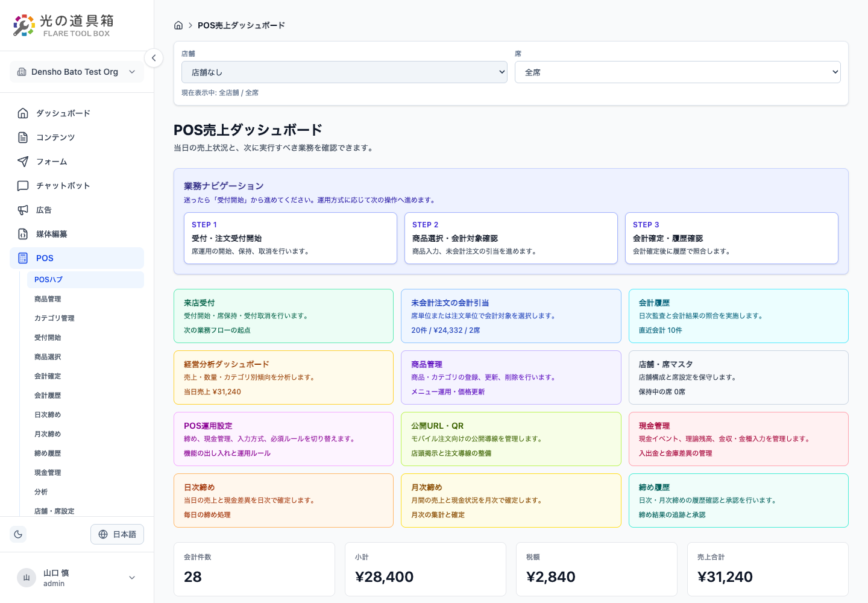Open 会計履歴 submenu item
This screenshot has width=868, height=603.
click(x=86, y=396)
